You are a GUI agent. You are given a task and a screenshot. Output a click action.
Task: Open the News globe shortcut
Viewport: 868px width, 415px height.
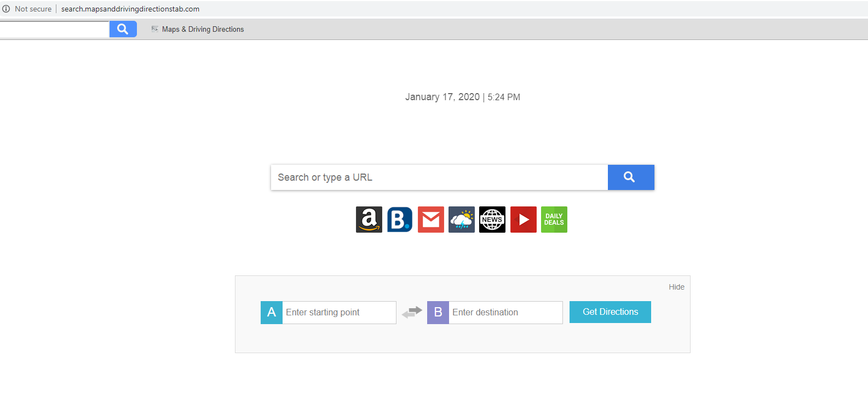pos(492,220)
